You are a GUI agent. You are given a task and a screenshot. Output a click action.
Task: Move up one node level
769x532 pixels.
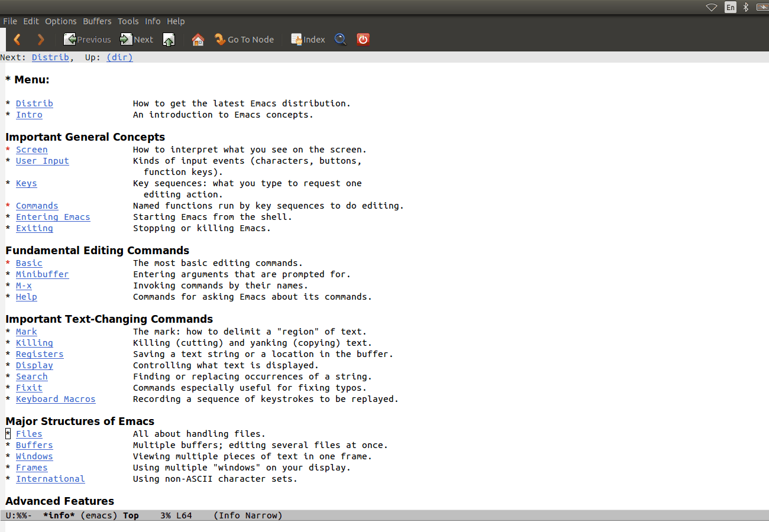coord(169,40)
